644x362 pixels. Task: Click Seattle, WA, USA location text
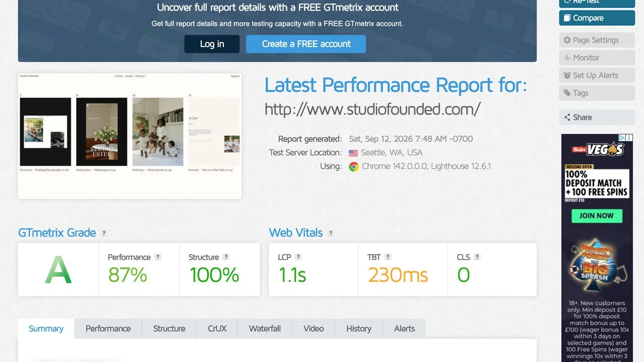392,153
